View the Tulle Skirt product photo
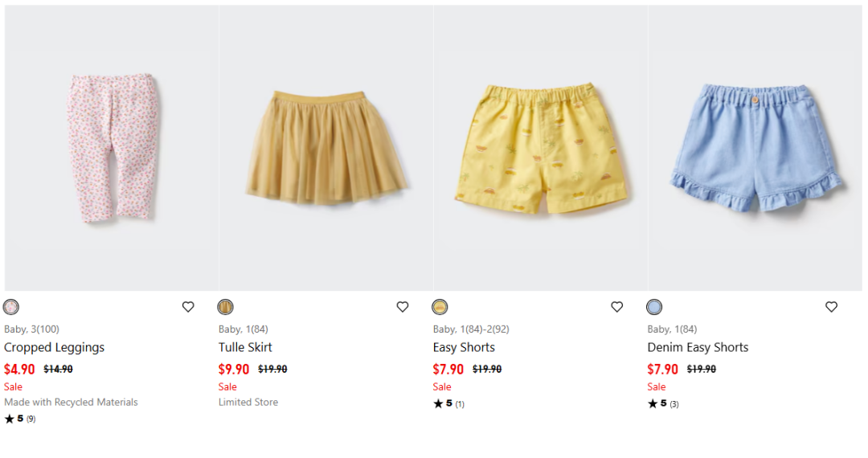The width and height of the screenshot is (868, 458). coord(325,149)
